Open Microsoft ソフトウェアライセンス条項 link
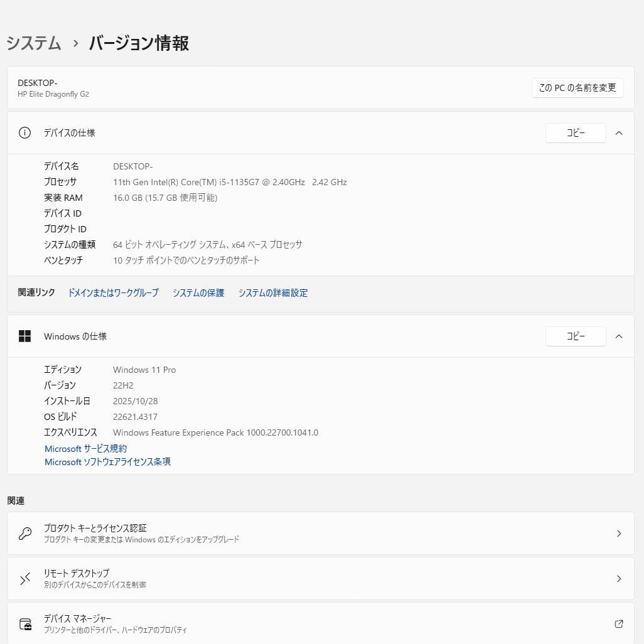 pyautogui.click(x=107, y=462)
